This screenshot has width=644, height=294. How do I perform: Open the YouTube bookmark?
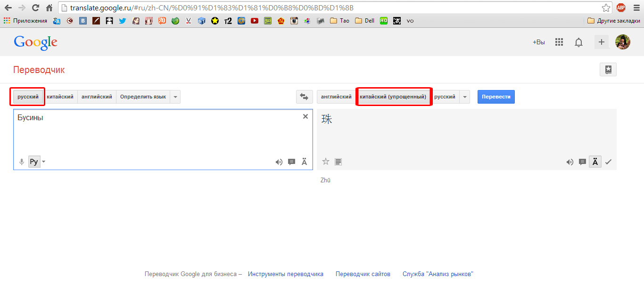pyautogui.click(x=255, y=21)
